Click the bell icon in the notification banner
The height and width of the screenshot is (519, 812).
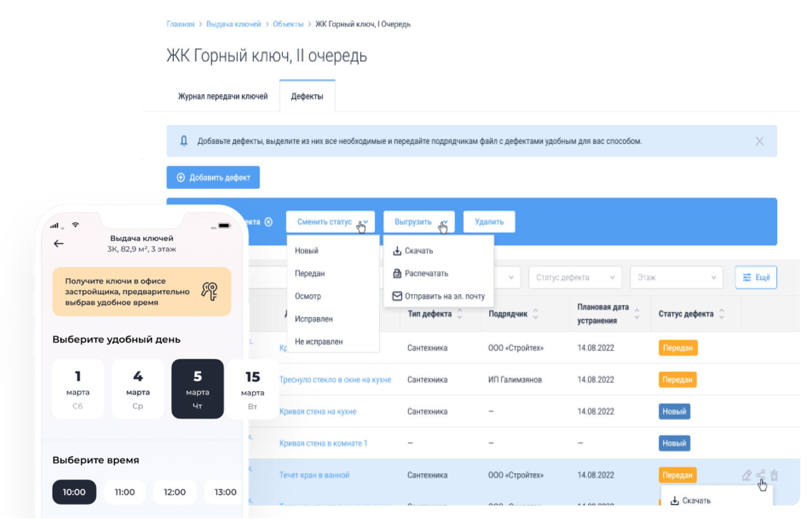(x=184, y=141)
